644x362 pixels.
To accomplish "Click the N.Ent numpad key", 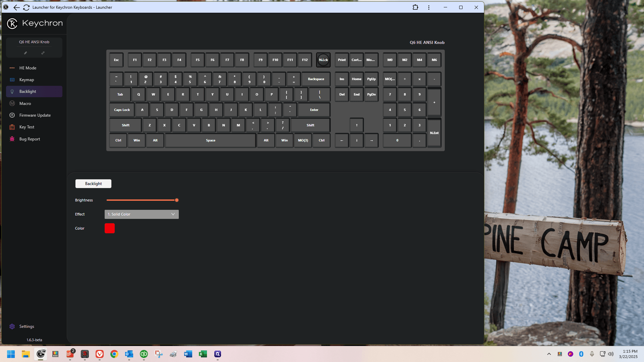I will coord(434,133).
